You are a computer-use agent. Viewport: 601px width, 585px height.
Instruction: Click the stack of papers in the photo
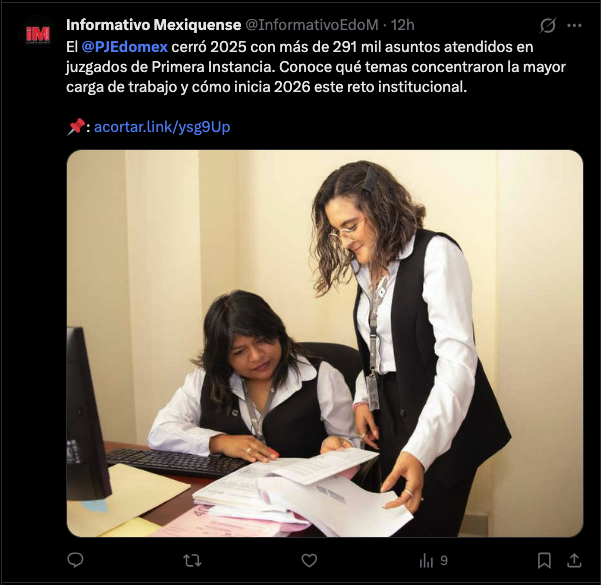299,491
